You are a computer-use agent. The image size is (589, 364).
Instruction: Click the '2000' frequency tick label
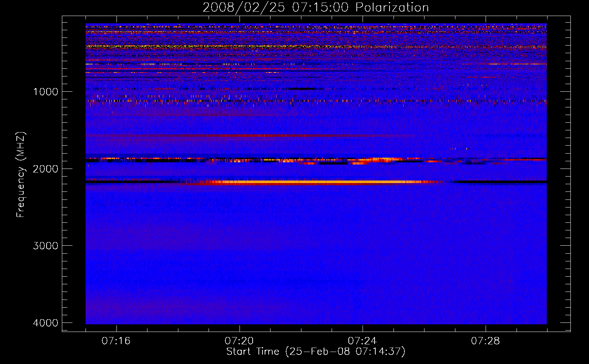point(46,169)
